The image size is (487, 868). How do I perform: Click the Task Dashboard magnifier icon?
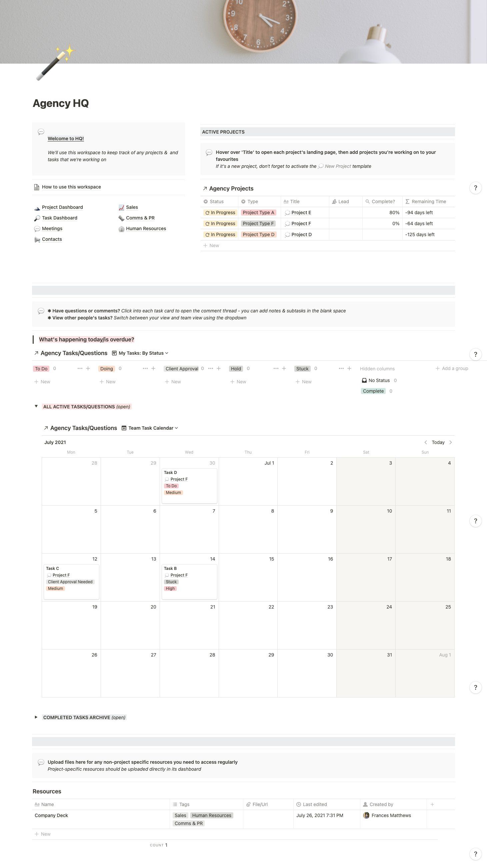click(x=37, y=218)
